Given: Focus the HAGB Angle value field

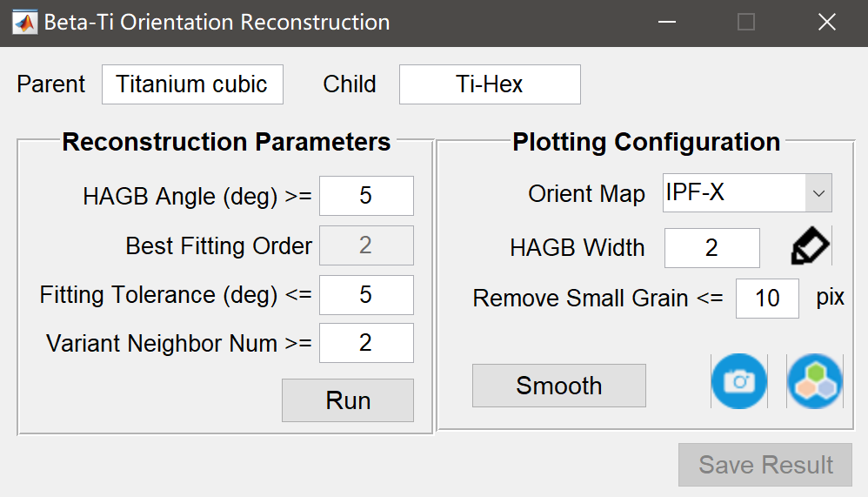Looking at the screenshot, I should (366, 196).
